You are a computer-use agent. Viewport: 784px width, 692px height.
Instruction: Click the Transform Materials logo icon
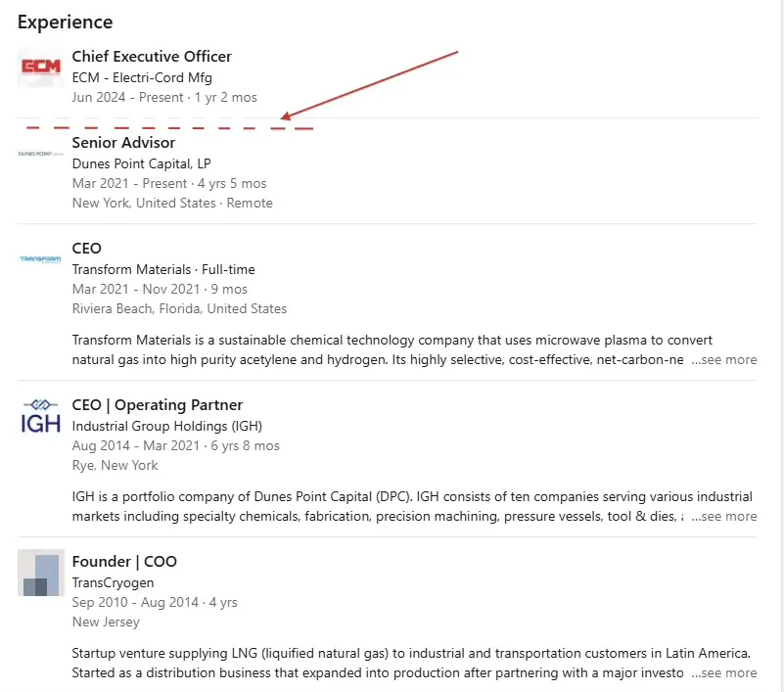(x=41, y=259)
